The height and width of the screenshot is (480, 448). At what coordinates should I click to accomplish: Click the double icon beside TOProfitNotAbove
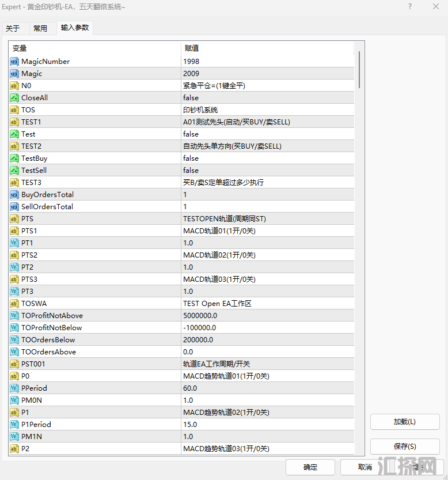click(14, 316)
